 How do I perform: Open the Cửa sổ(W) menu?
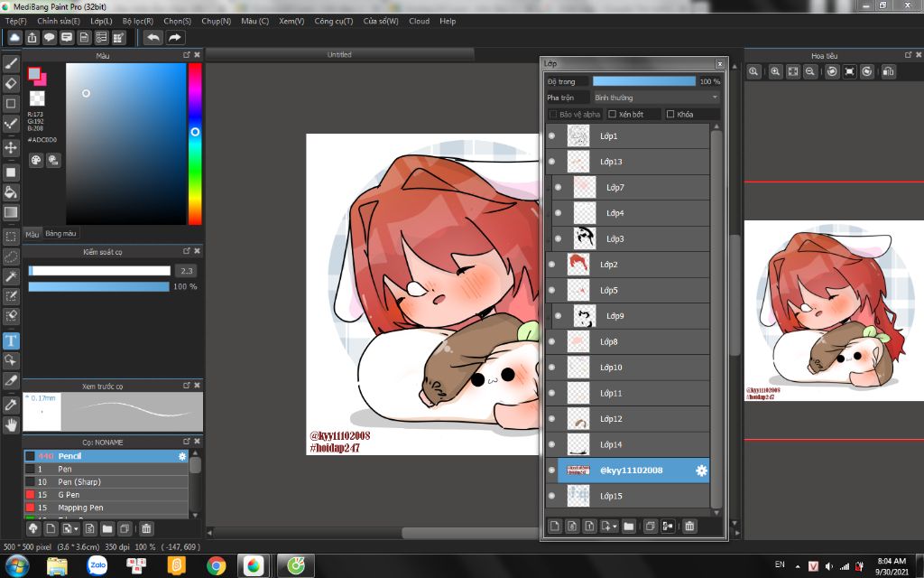point(381,21)
